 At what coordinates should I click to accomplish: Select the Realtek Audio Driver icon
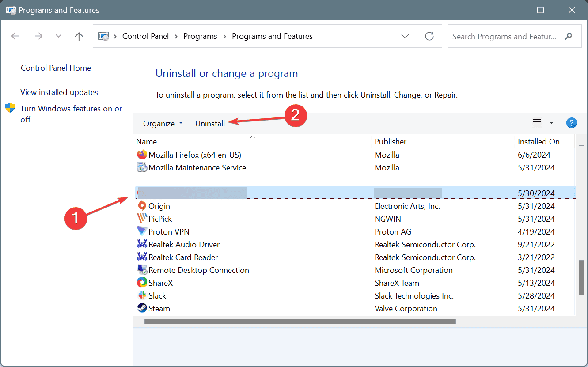coord(142,245)
